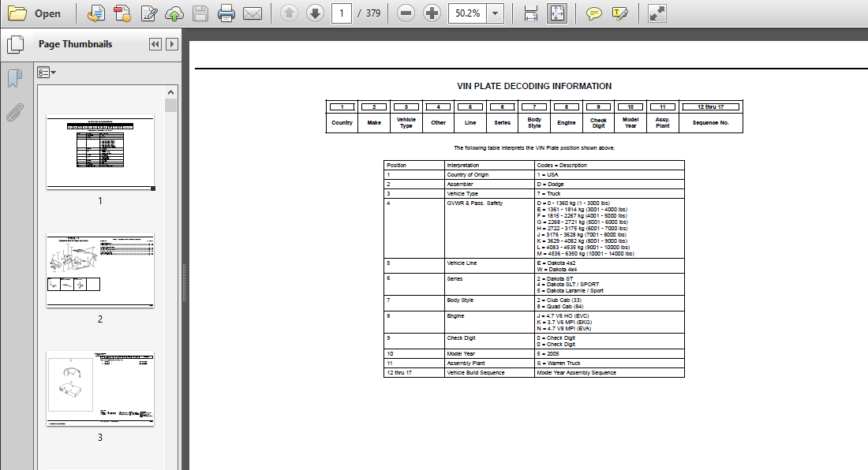This screenshot has width=868, height=470.
Task: Open the Page Thumbnails panel icon
Action: 16,44
